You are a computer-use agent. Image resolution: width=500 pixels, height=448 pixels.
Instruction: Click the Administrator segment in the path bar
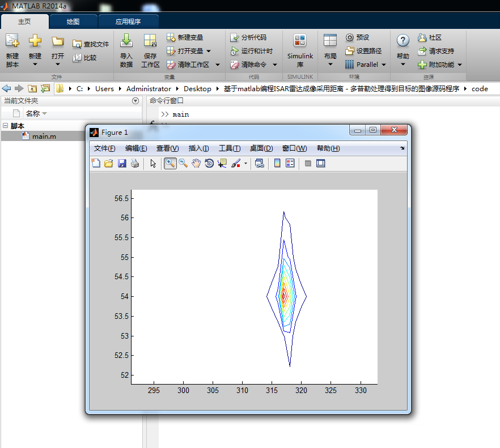pyautogui.click(x=149, y=88)
